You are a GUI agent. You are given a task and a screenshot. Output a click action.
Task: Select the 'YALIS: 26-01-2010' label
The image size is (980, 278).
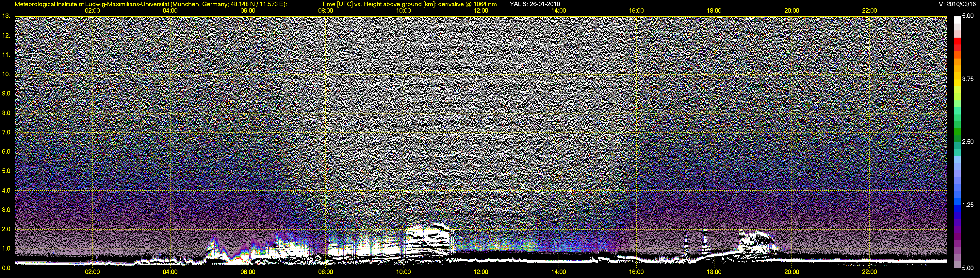pyautogui.click(x=534, y=4)
